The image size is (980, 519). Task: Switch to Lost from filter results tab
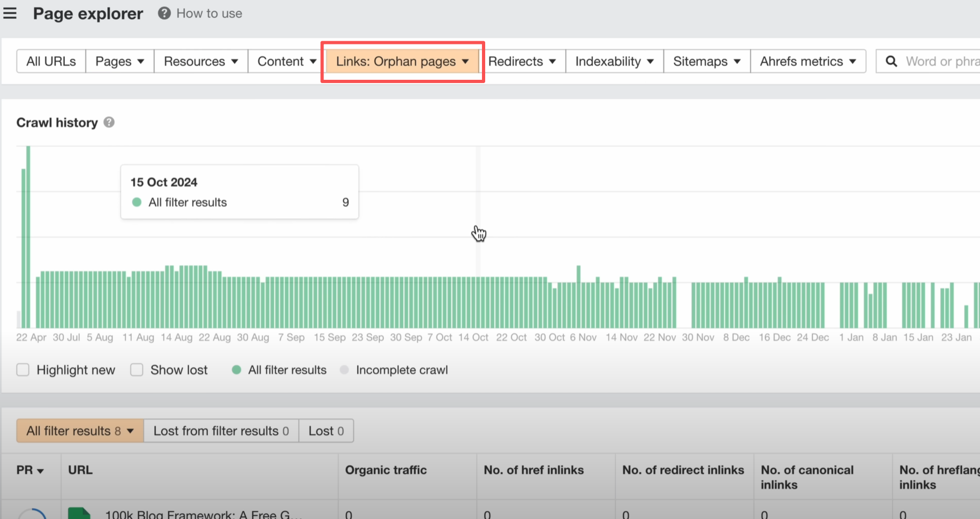pos(221,431)
